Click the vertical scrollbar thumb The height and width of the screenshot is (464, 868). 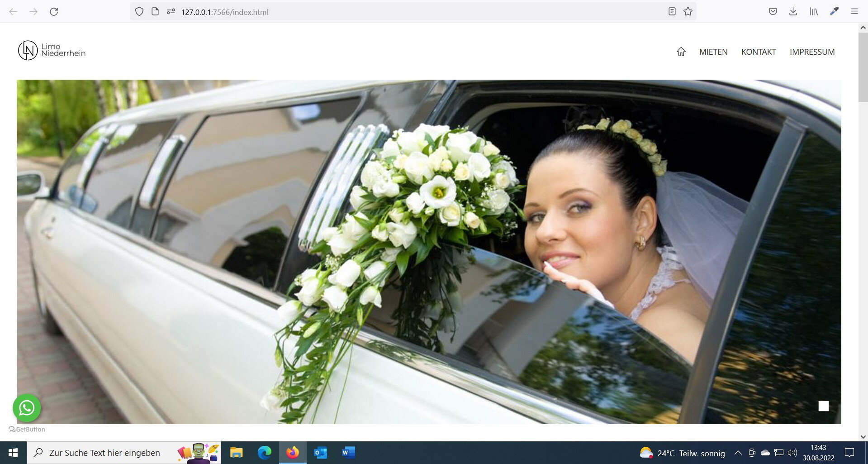pyautogui.click(x=863, y=67)
